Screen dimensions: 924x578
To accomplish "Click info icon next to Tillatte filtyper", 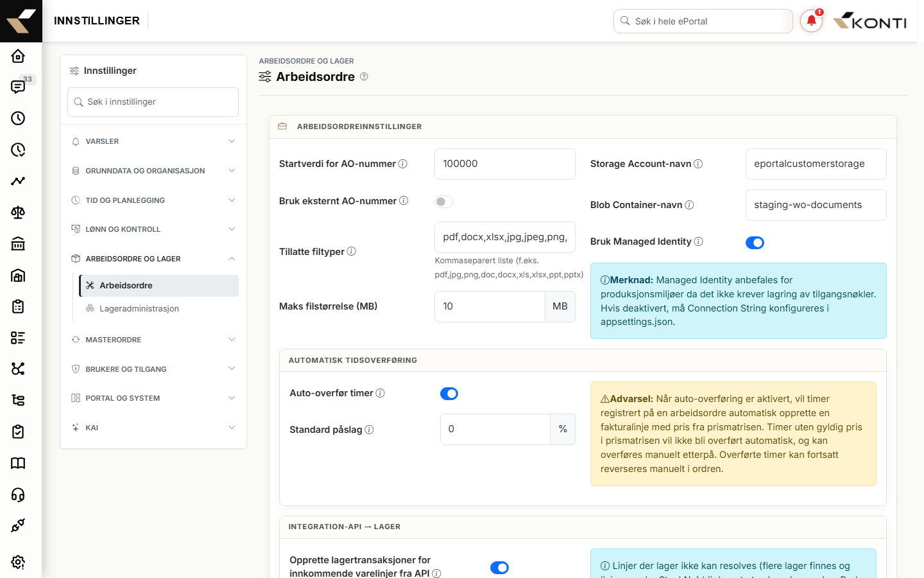I will [x=352, y=251].
